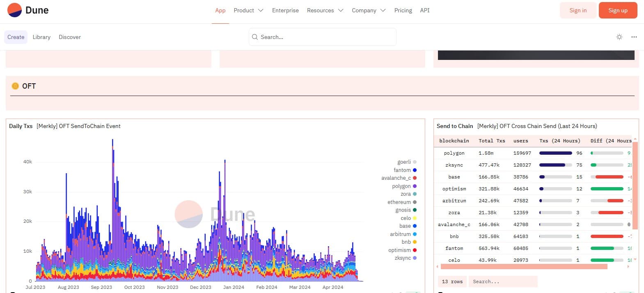This screenshot has height=293, width=644.
Task: Click the Sign in button
Action: click(578, 10)
